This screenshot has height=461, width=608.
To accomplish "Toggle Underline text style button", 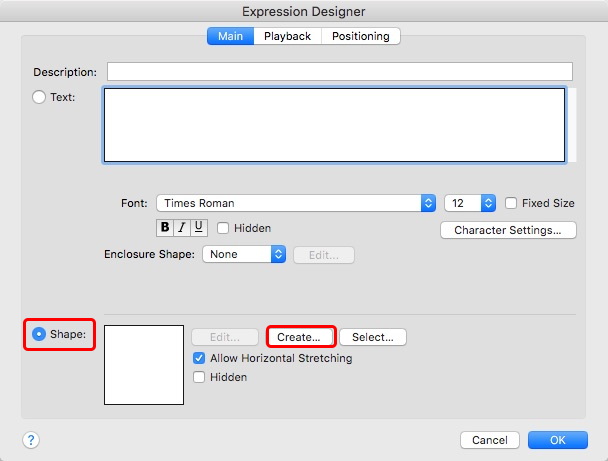I will 198,228.
